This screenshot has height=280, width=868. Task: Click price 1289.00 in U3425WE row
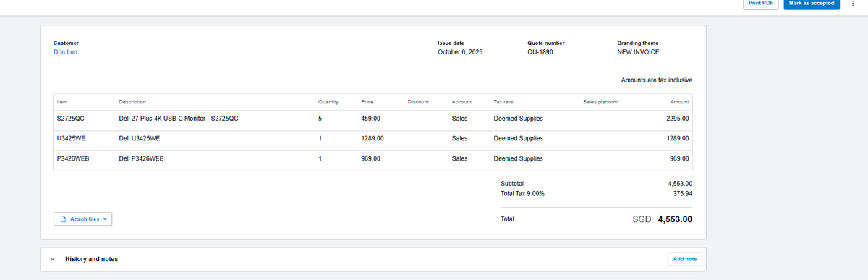click(372, 138)
